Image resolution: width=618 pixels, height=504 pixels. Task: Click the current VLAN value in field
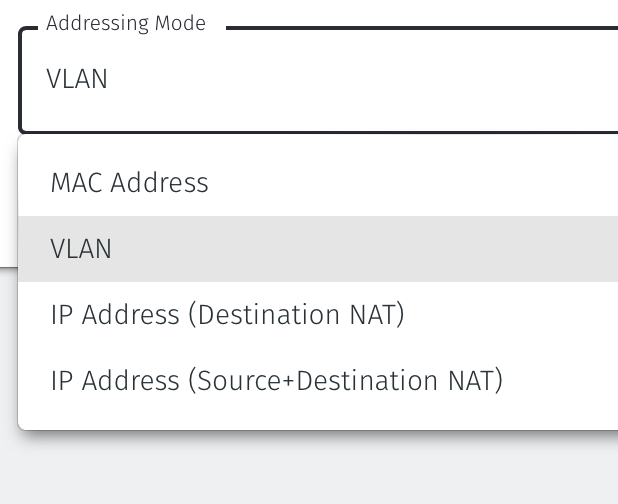click(77, 80)
